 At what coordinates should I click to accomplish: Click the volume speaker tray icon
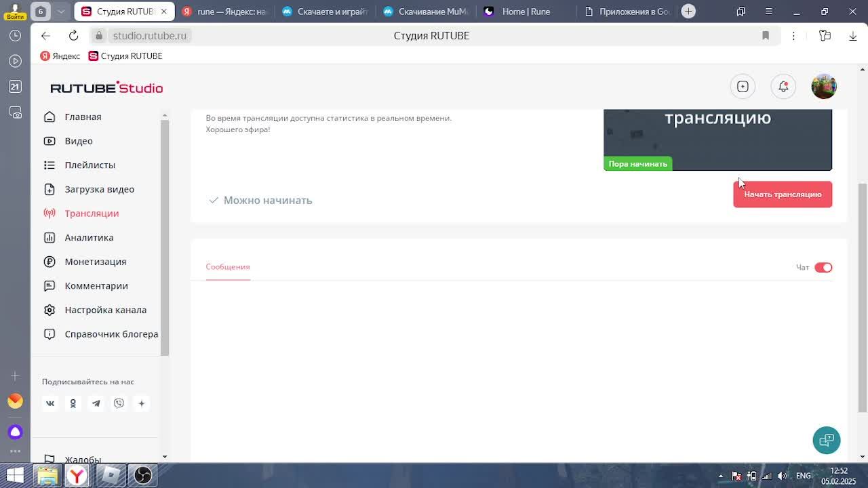point(782,476)
